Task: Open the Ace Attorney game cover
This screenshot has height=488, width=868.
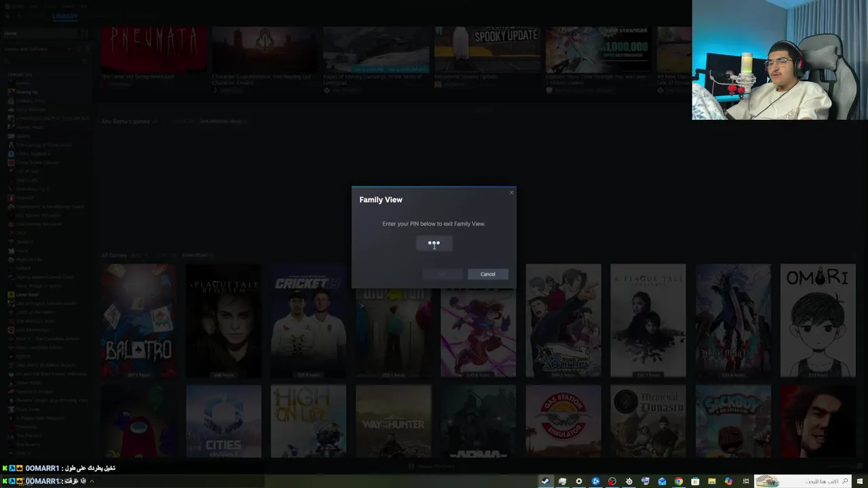Action: point(563,321)
